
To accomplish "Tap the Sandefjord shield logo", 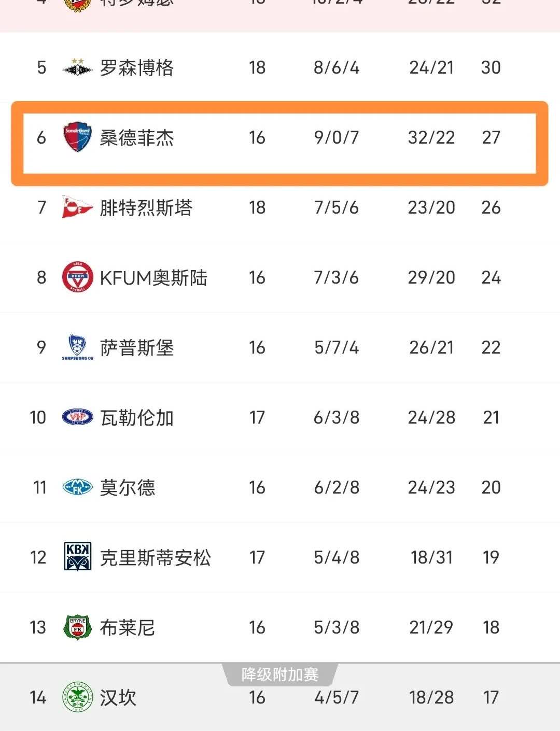I will coord(77,137).
